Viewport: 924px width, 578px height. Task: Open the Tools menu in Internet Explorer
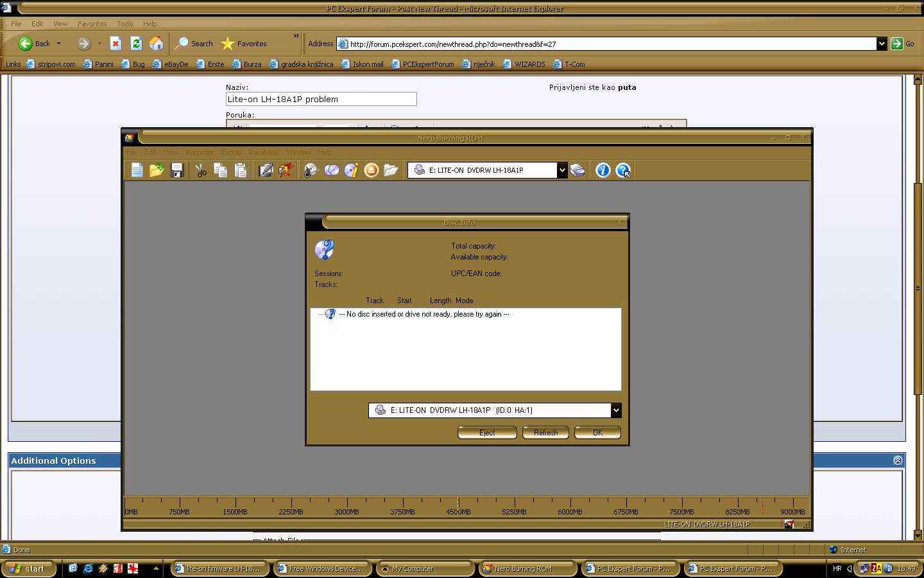click(124, 24)
